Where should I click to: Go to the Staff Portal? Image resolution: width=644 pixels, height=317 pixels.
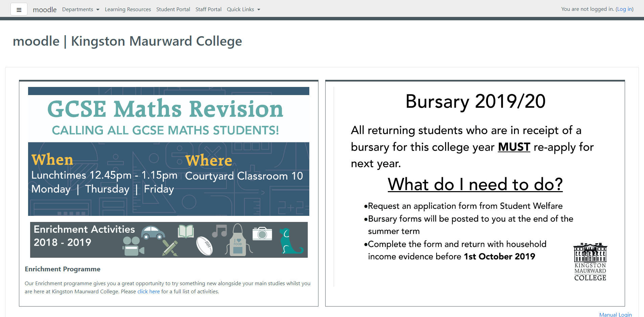208,9
